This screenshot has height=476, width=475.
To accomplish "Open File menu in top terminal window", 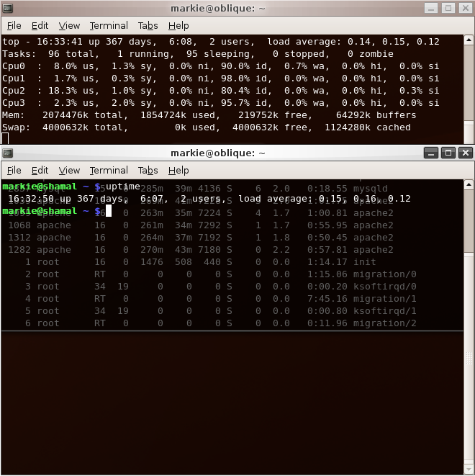I will click(14, 26).
